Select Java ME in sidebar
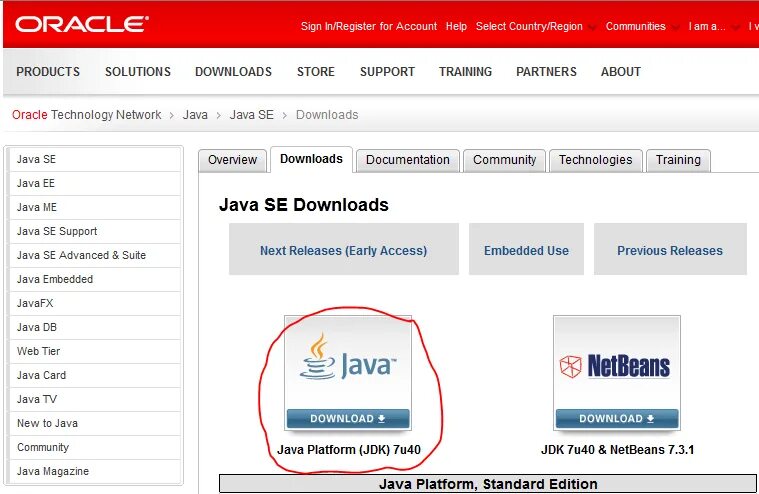Viewport: 759px width, 494px height. (95, 207)
